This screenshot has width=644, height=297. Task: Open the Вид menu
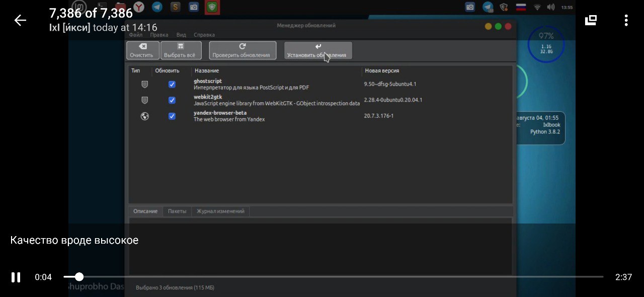click(x=181, y=35)
